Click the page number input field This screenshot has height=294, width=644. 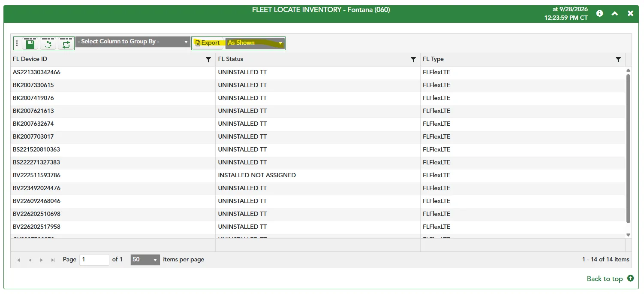[94, 260]
